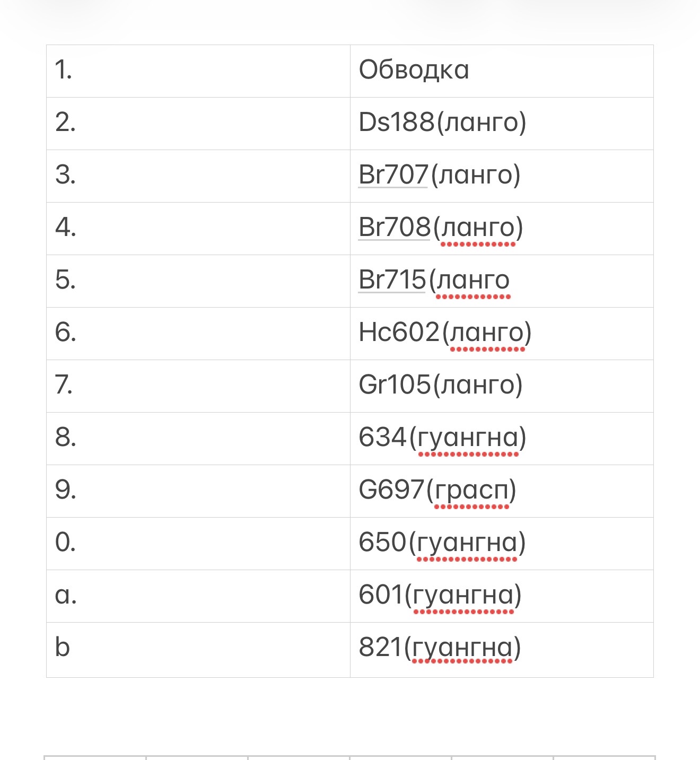The image size is (700, 760).
Task: Place cursor in row numbered 1.
Action: click(198, 71)
